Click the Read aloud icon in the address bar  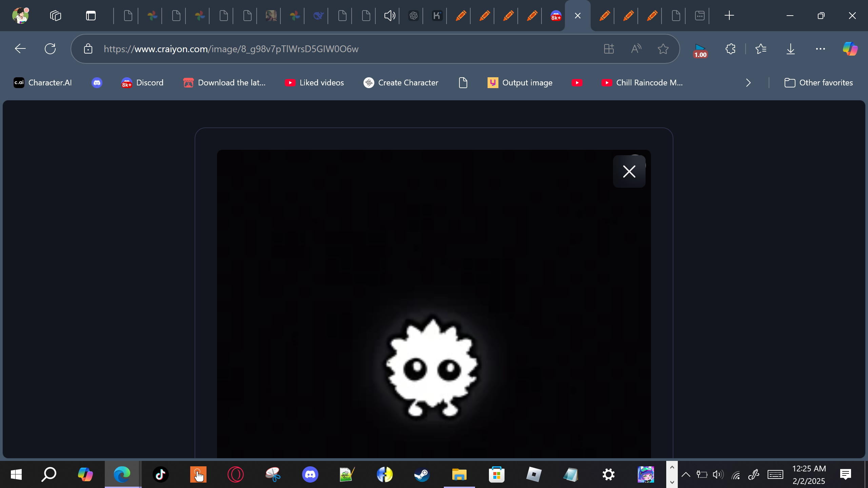point(636,49)
